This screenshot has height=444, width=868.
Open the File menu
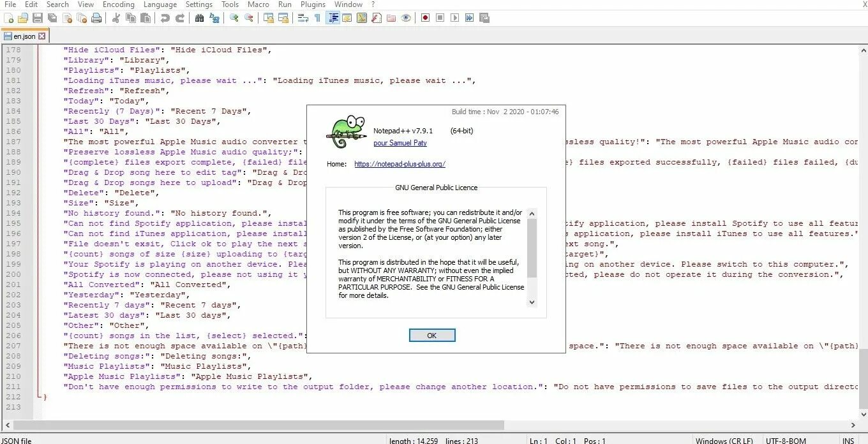(10, 4)
